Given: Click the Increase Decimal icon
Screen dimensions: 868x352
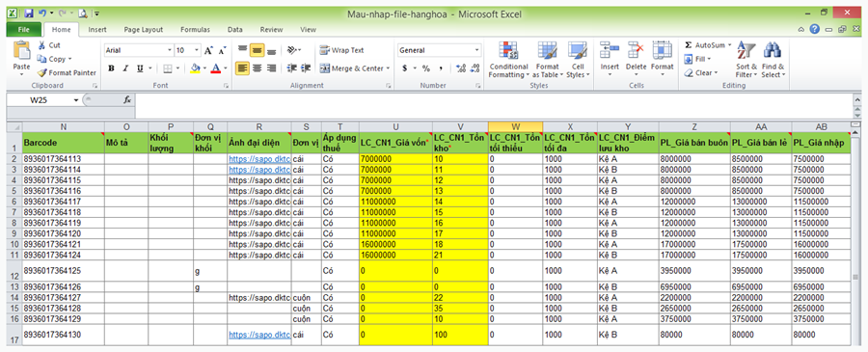Looking at the screenshot, I should click(461, 68).
